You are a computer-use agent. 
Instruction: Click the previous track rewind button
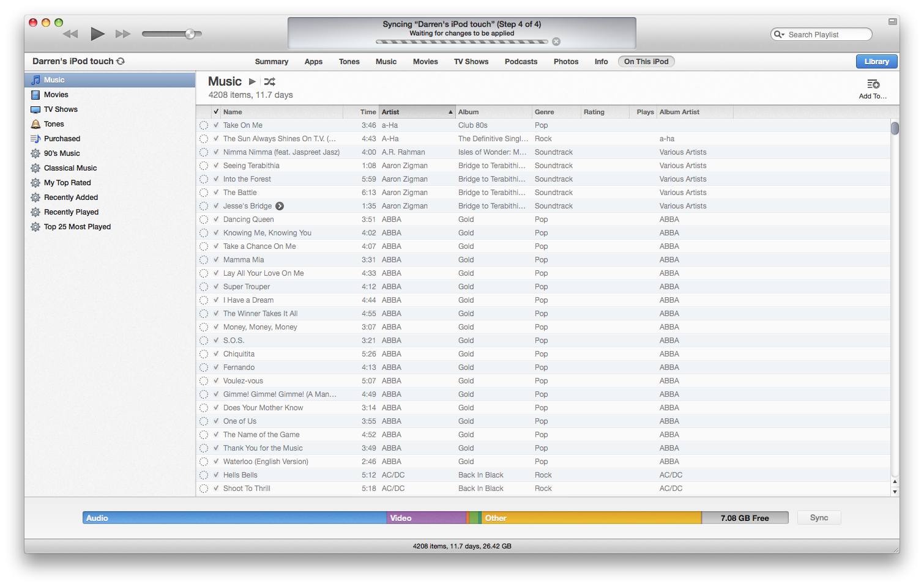click(70, 34)
